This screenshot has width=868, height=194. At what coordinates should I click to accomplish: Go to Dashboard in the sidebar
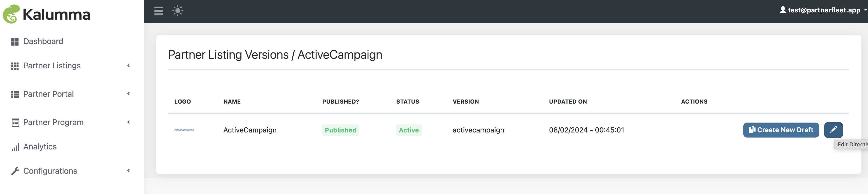[x=43, y=42]
